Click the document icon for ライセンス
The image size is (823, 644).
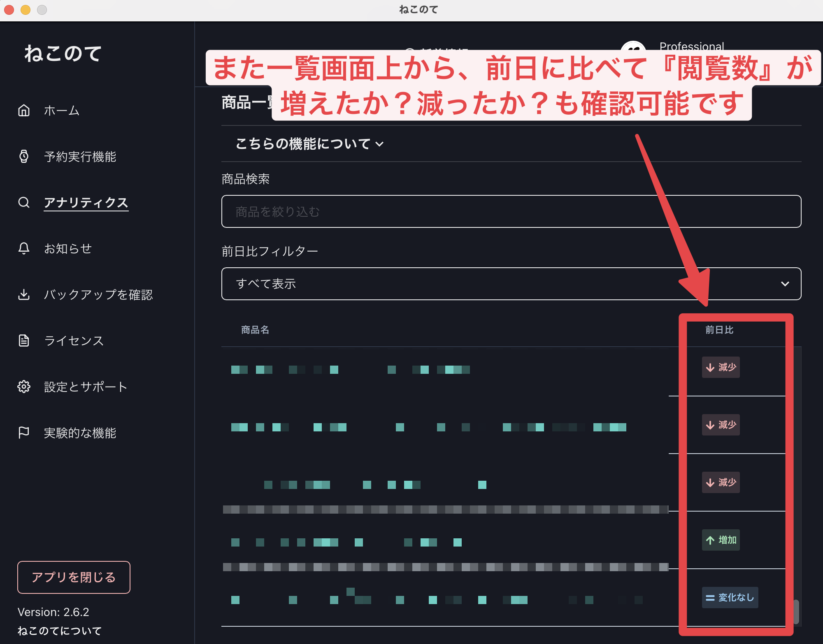[24, 341]
